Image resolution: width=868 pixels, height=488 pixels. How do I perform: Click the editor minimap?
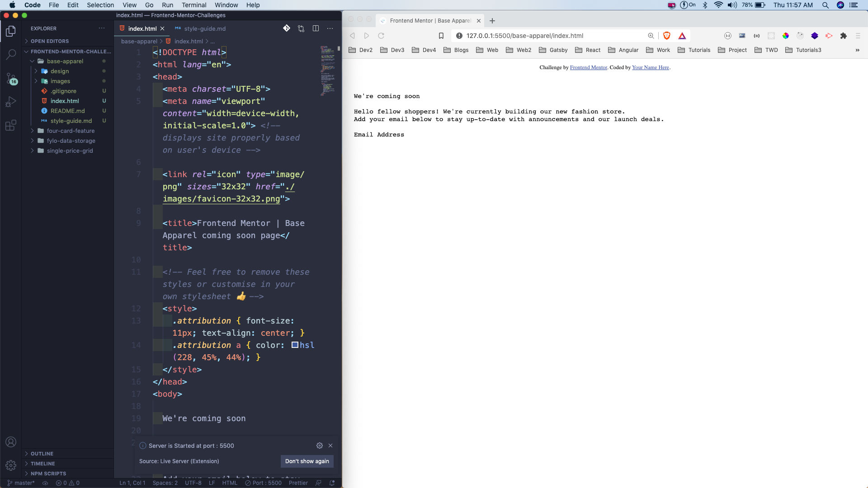tap(328, 70)
